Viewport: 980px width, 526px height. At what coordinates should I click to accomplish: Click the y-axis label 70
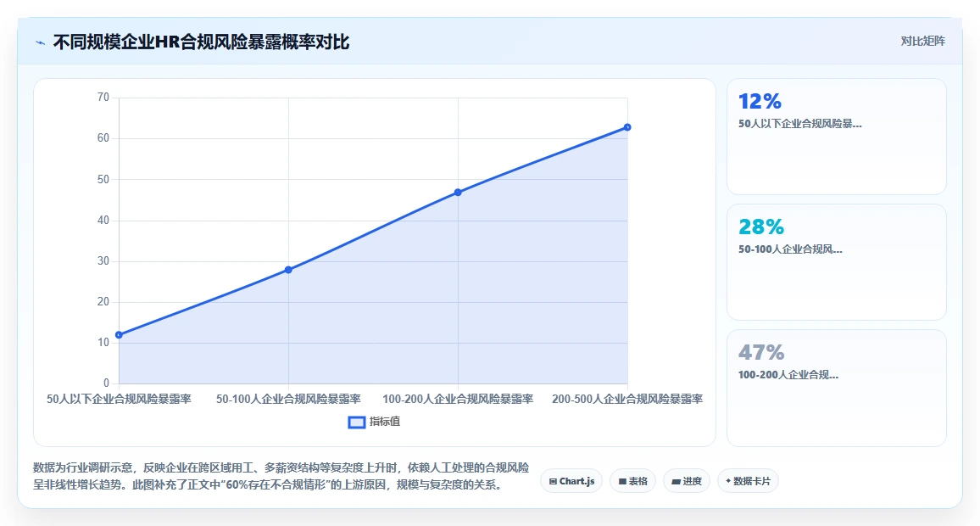pyautogui.click(x=103, y=97)
